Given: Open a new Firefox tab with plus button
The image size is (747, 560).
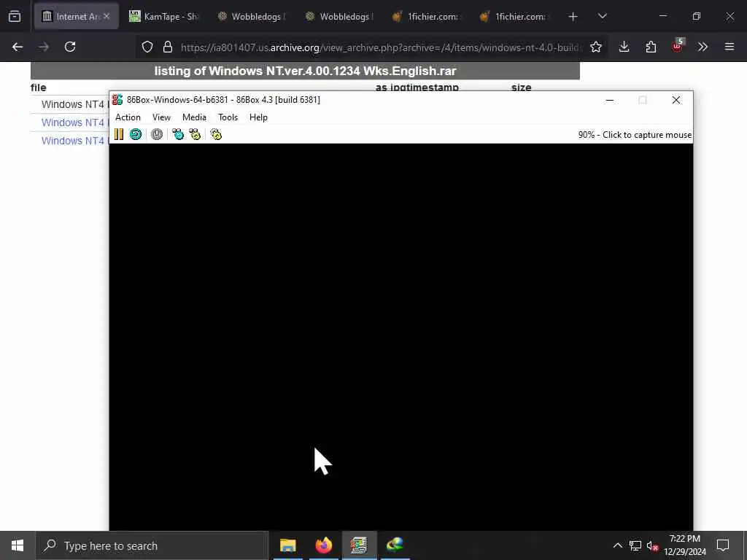Looking at the screenshot, I should (x=573, y=17).
